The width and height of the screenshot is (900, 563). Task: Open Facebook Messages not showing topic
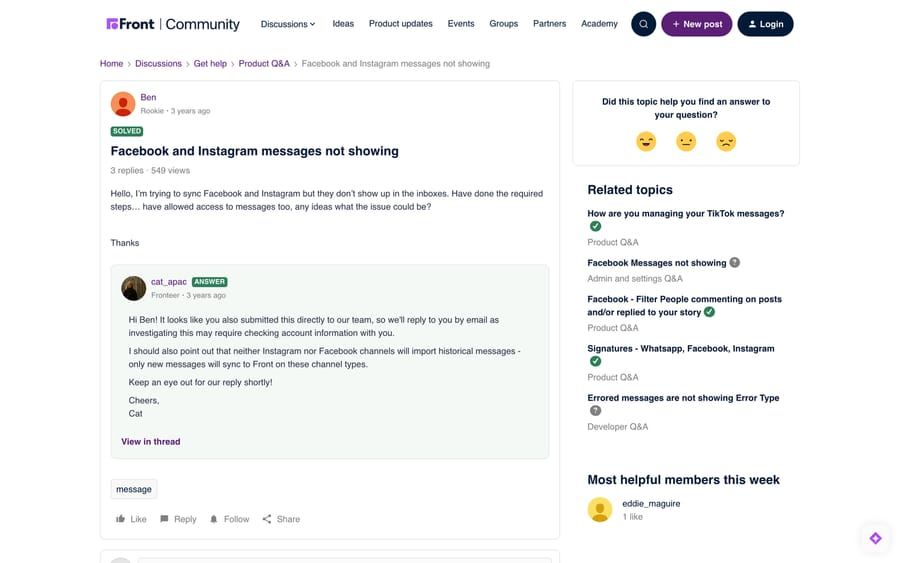click(657, 263)
